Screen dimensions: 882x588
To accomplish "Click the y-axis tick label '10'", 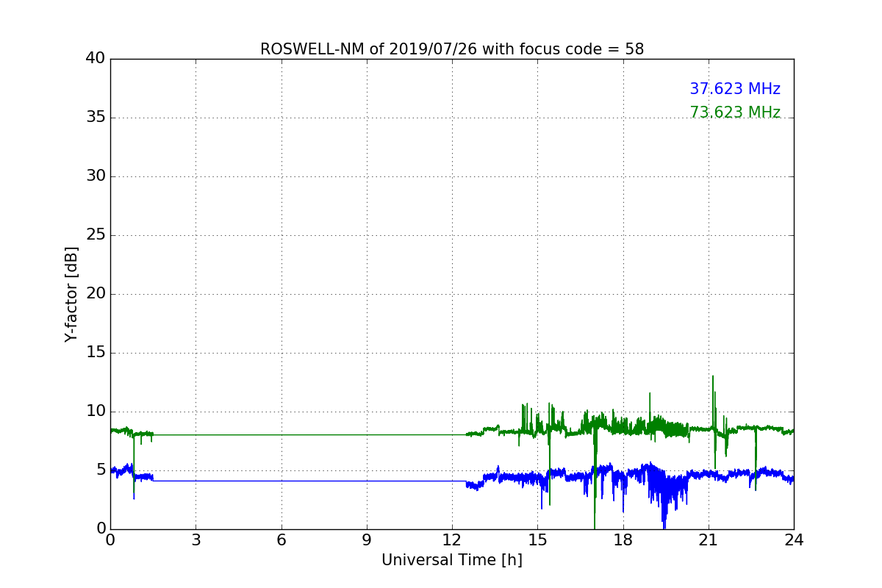I will (x=96, y=412).
